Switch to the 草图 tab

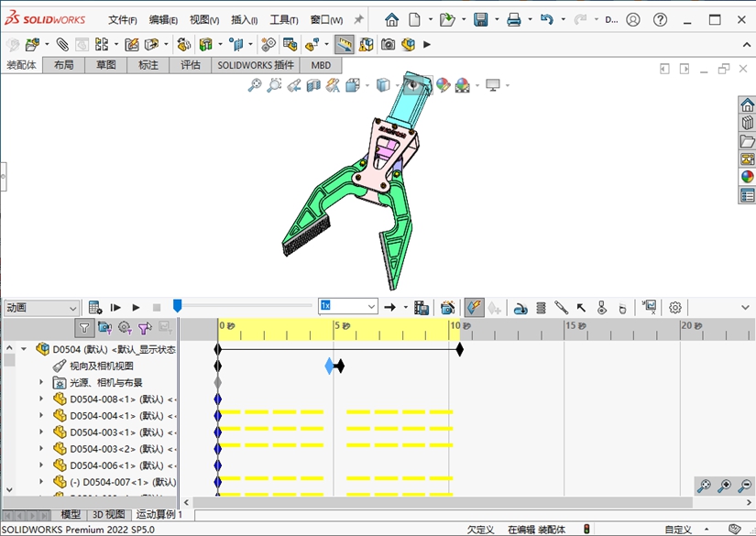(x=106, y=65)
